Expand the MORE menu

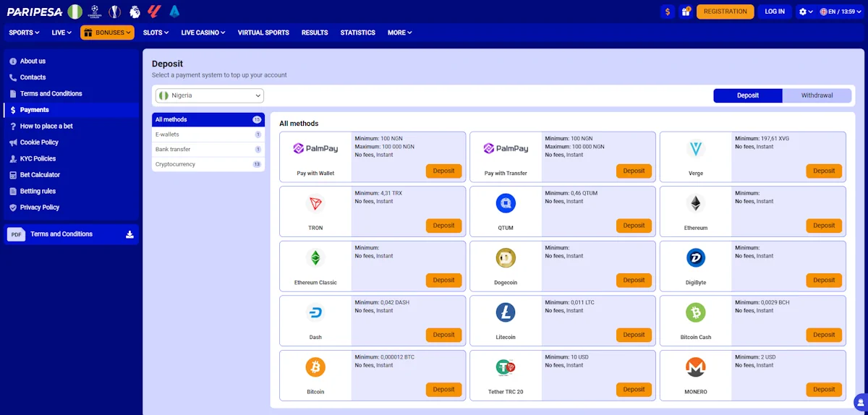coord(399,33)
